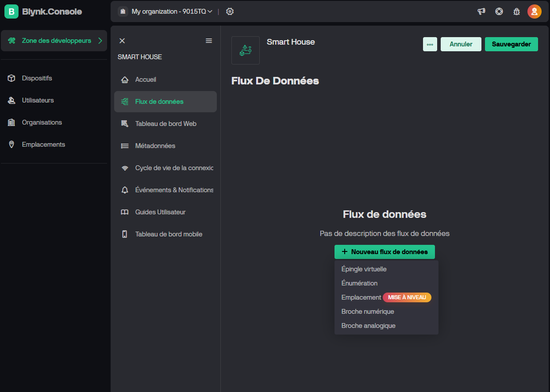Click the Blynk green B logo

tap(12, 11)
